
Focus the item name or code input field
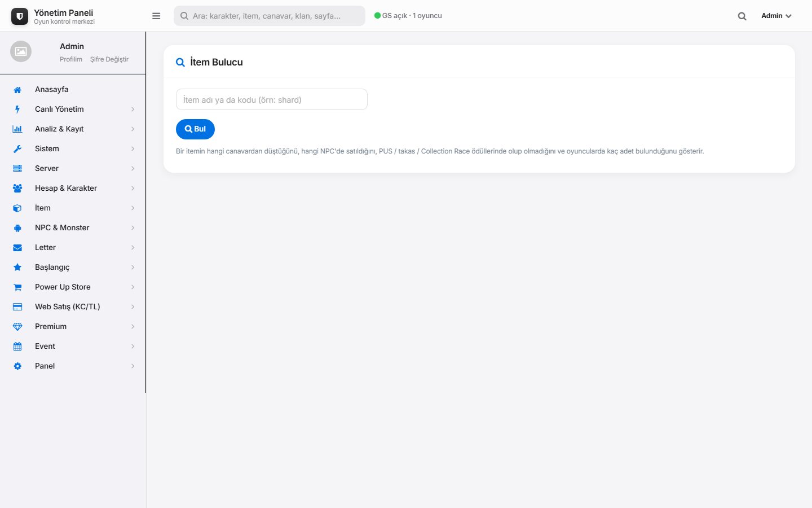[x=272, y=99]
